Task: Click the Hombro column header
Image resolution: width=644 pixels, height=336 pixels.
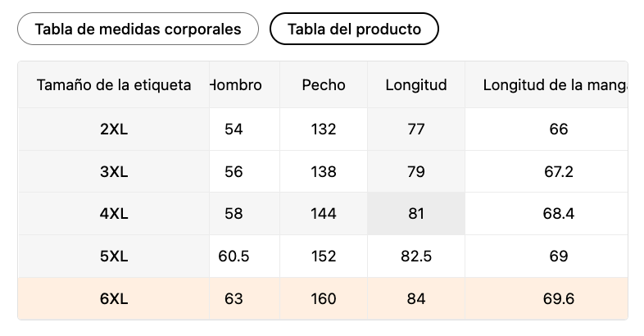Action: 237,85
